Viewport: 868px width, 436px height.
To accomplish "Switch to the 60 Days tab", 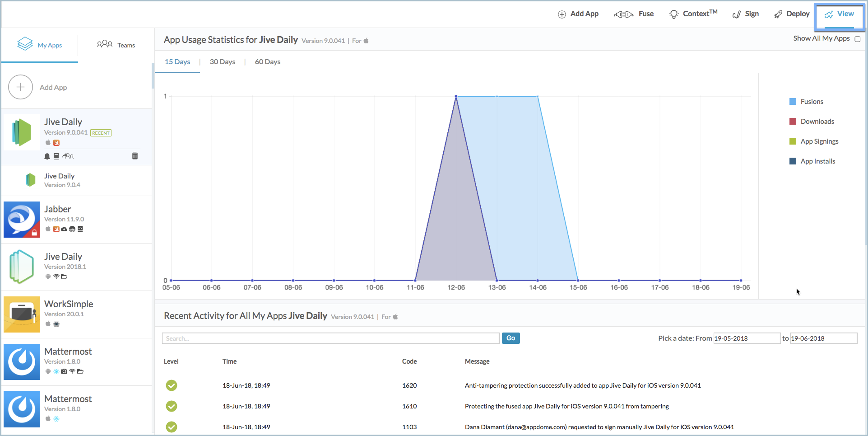I will point(268,62).
